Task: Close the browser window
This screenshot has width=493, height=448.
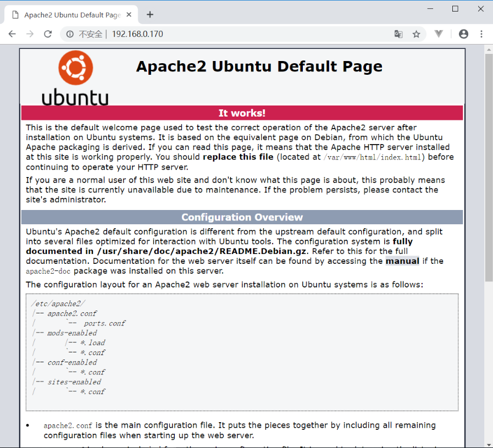Action: tap(481, 9)
